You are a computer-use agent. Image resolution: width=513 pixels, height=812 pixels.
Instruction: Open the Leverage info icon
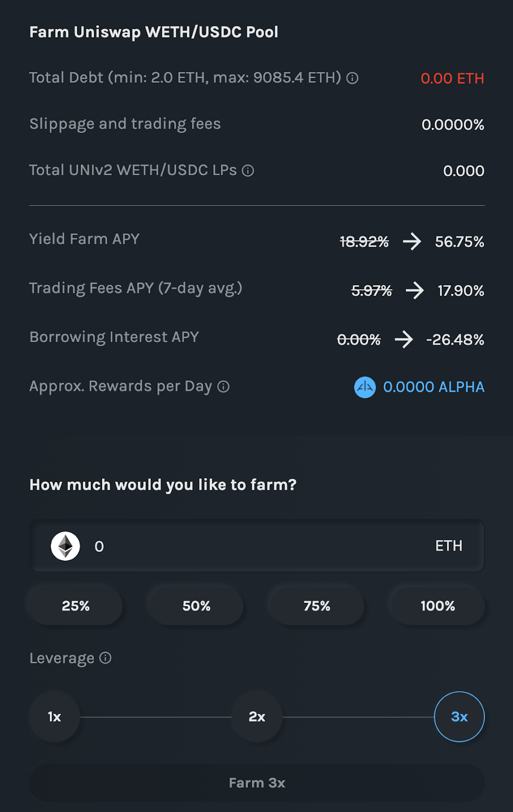(105, 658)
